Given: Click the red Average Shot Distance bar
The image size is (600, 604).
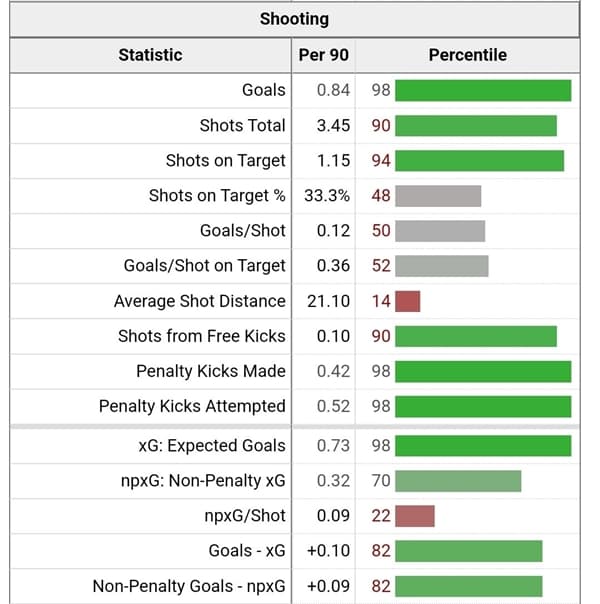Looking at the screenshot, I should point(408,301).
